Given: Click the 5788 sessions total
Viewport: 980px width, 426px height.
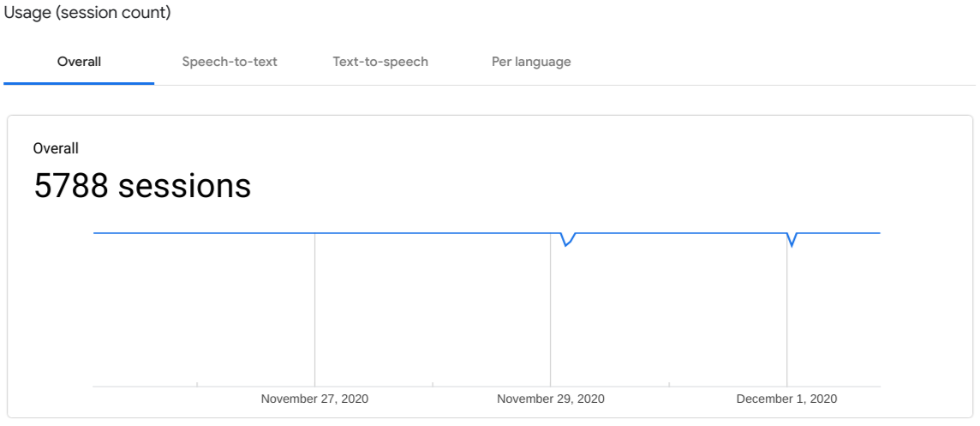Looking at the screenshot, I should click(x=142, y=186).
